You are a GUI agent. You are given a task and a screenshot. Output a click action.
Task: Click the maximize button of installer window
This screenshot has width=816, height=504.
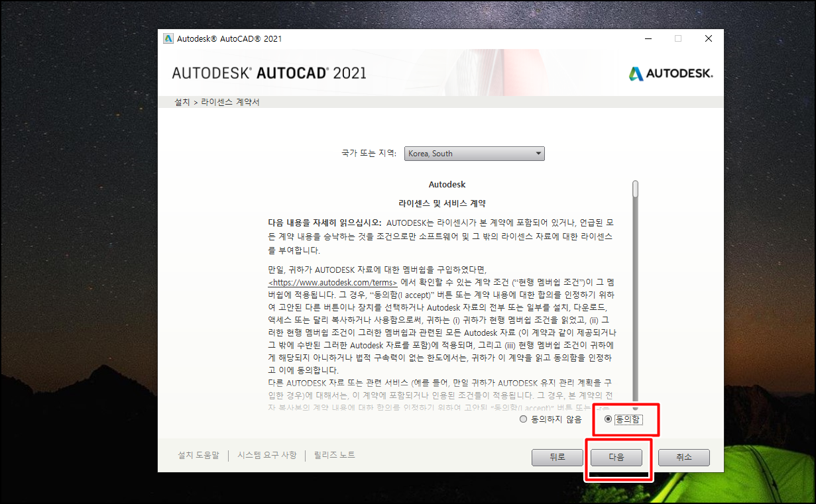coord(678,38)
